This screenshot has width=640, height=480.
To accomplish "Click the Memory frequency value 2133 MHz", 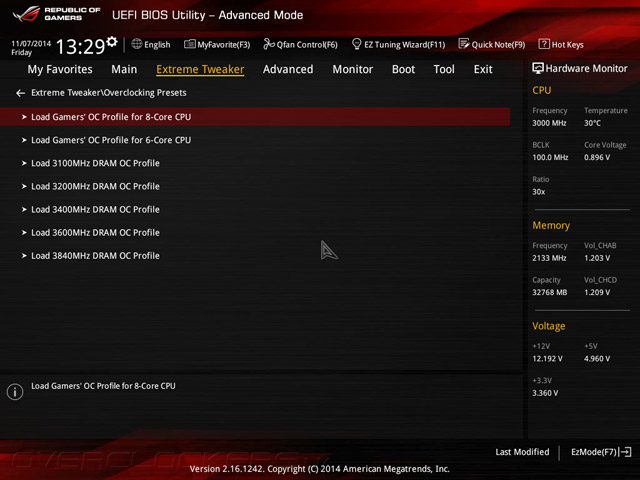I will pyautogui.click(x=549, y=258).
